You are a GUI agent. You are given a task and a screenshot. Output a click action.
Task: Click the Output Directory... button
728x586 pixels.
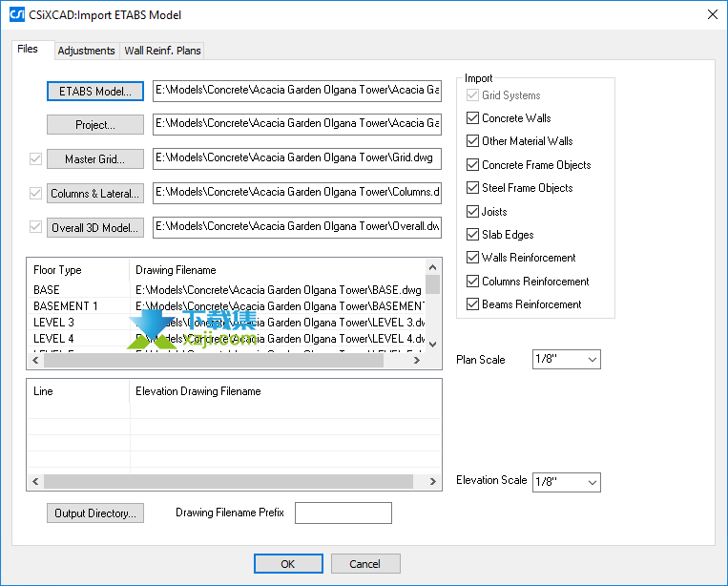point(95,513)
